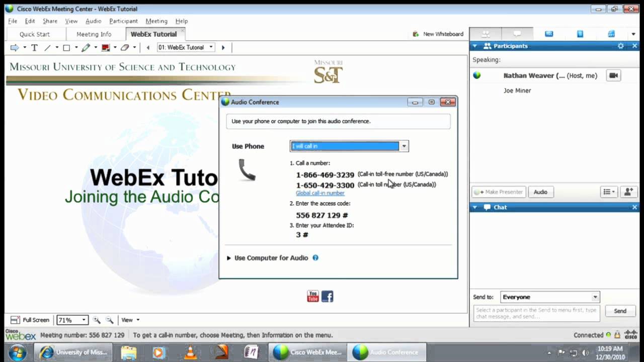Select the blue arrow pointer tool
The image size is (644, 362).
(x=14, y=47)
